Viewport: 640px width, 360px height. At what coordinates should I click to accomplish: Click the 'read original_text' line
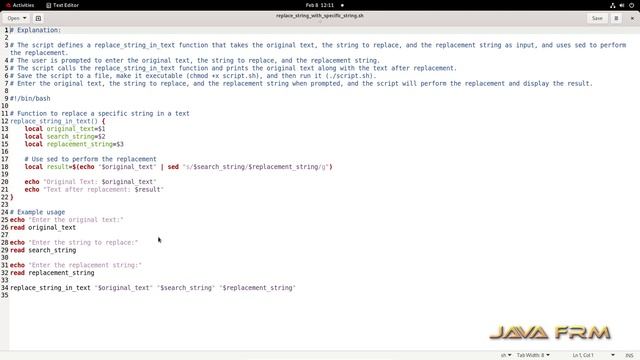point(43,227)
